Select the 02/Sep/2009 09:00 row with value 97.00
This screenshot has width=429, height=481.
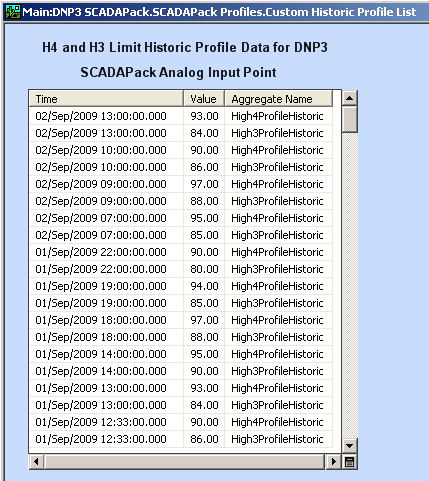pyautogui.click(x=181, y=184)
